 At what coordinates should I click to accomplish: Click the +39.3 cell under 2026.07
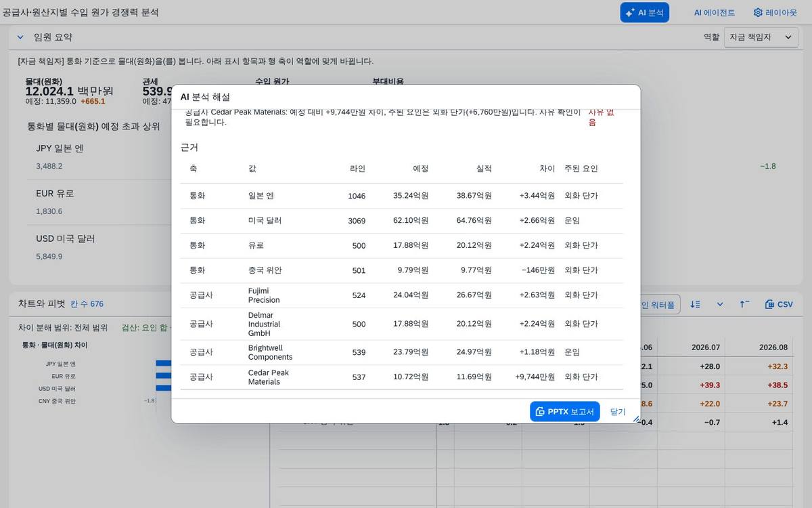(x=710, y=385)
